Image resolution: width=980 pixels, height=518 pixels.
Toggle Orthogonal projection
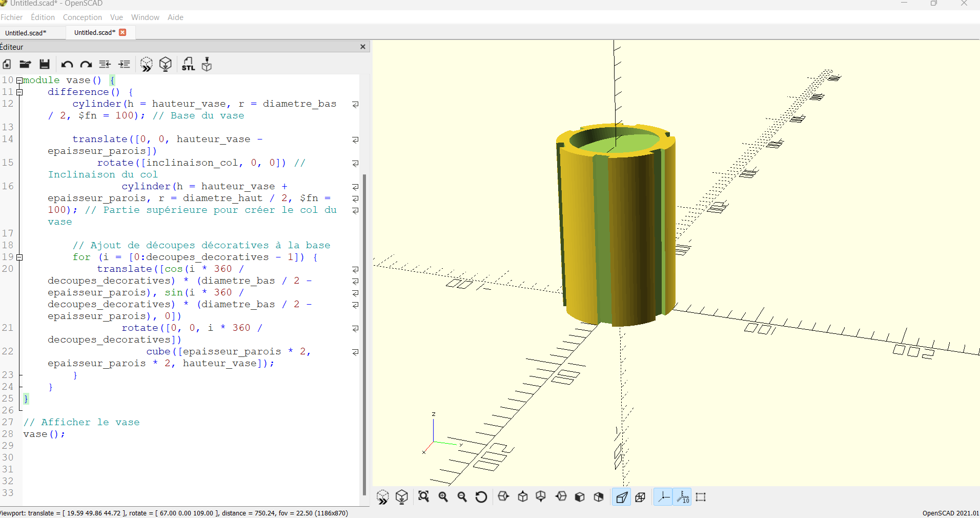[x=640, y=497]
